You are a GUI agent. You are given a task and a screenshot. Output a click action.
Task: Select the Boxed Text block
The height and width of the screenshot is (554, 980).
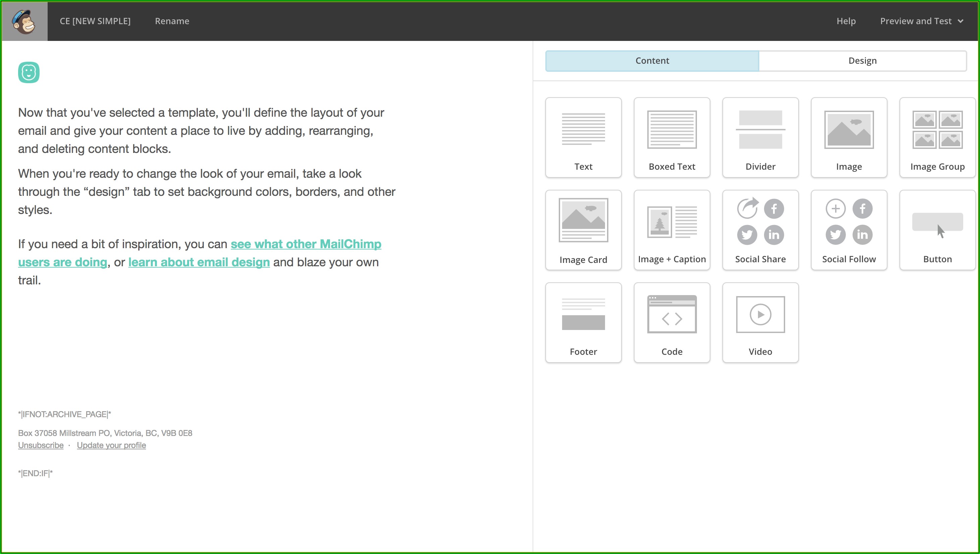(672, 137)
